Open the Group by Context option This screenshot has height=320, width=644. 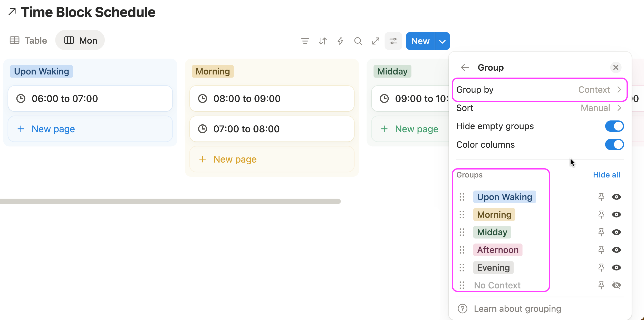pyautogui.click(x=540, y=90)
